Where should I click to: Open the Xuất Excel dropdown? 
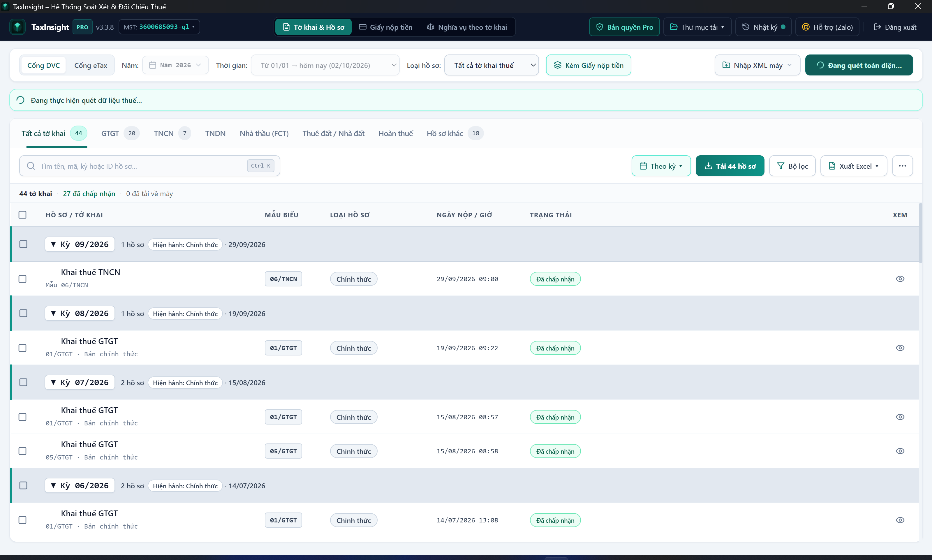(854, 166)
